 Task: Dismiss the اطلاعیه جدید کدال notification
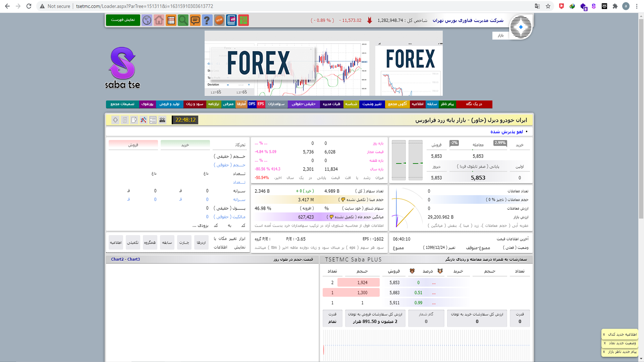point(604,335)
